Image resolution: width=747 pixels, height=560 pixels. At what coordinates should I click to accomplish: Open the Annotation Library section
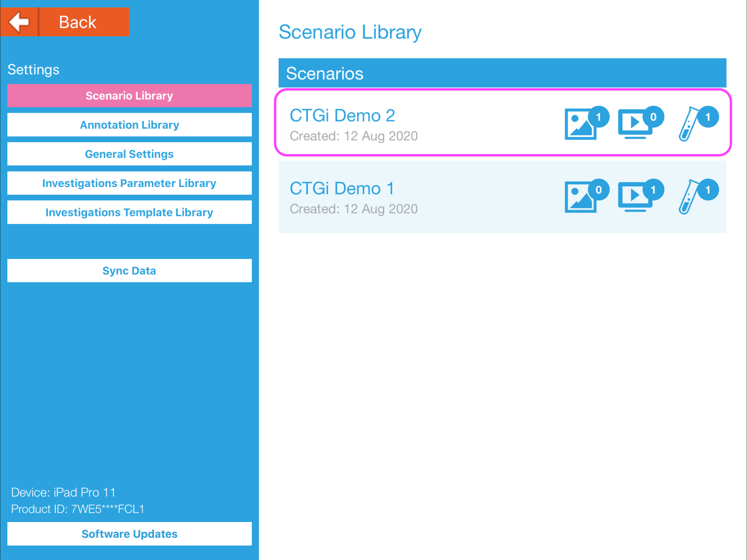tap(129, 125)
